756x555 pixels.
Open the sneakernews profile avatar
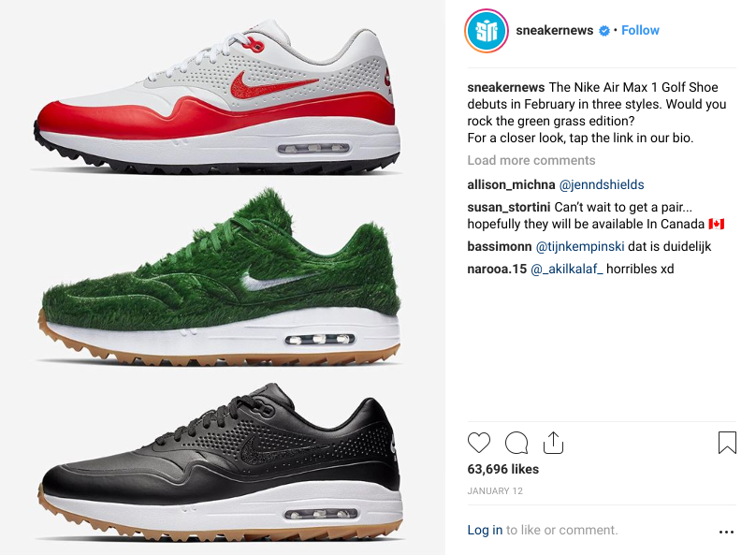point(487,31)
